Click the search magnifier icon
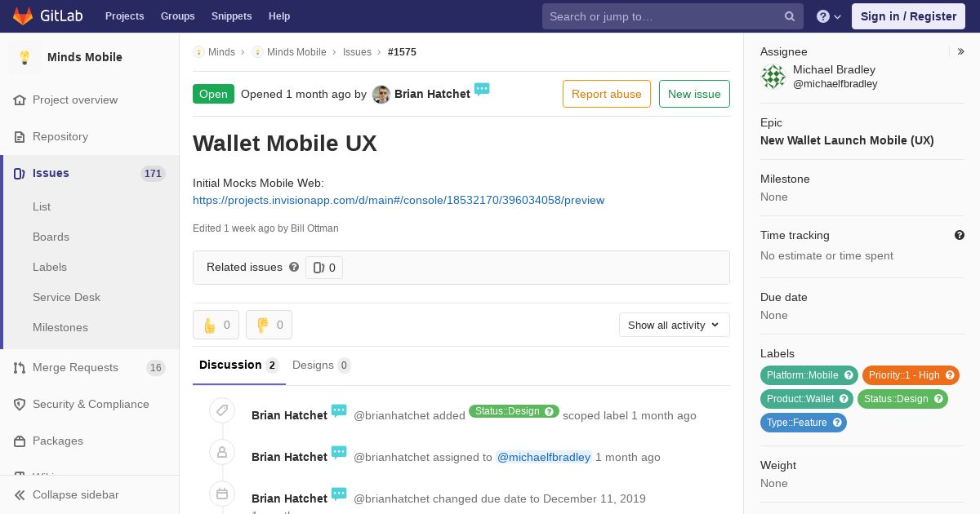The height and width of the screenshot is (514, 980). [x=790, y=16]
